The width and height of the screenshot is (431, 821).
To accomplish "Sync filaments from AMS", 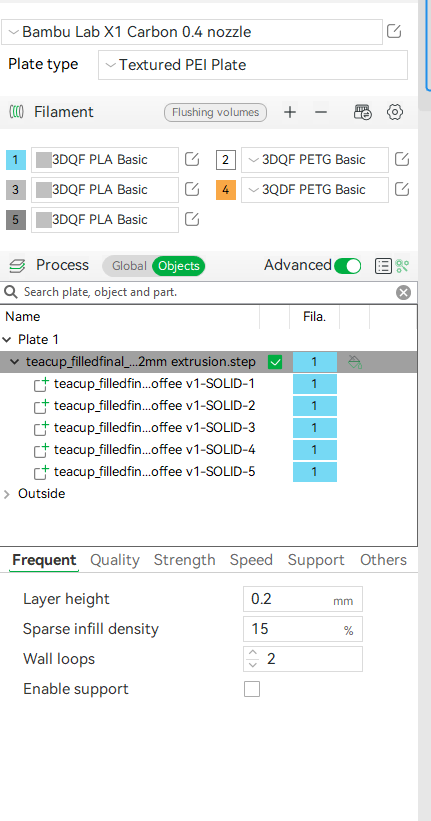I will pos(363,112).
